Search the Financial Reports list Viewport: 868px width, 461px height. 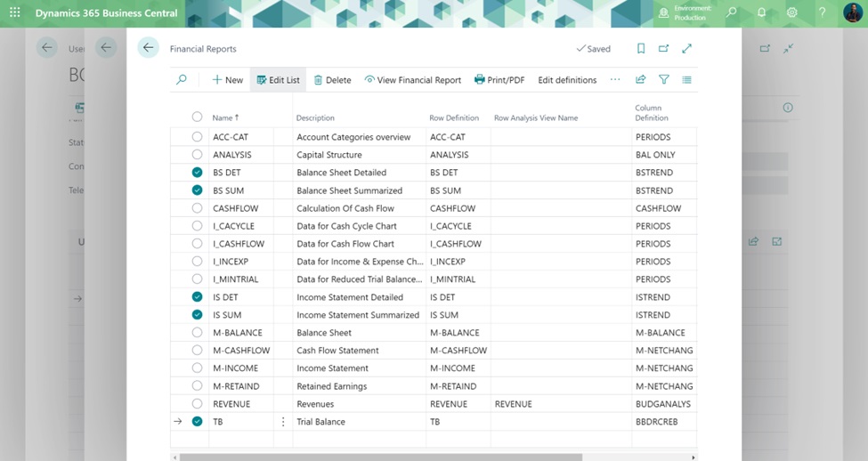point(182,80)
